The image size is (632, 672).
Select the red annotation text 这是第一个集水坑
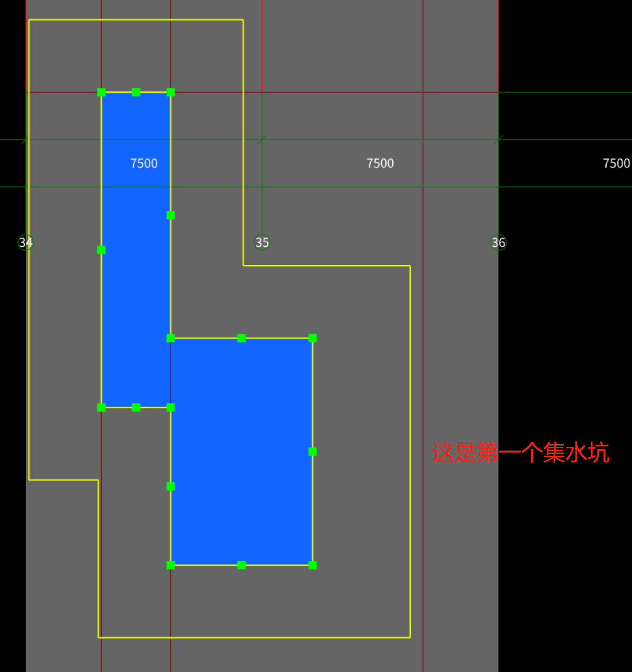pos(521,452)
